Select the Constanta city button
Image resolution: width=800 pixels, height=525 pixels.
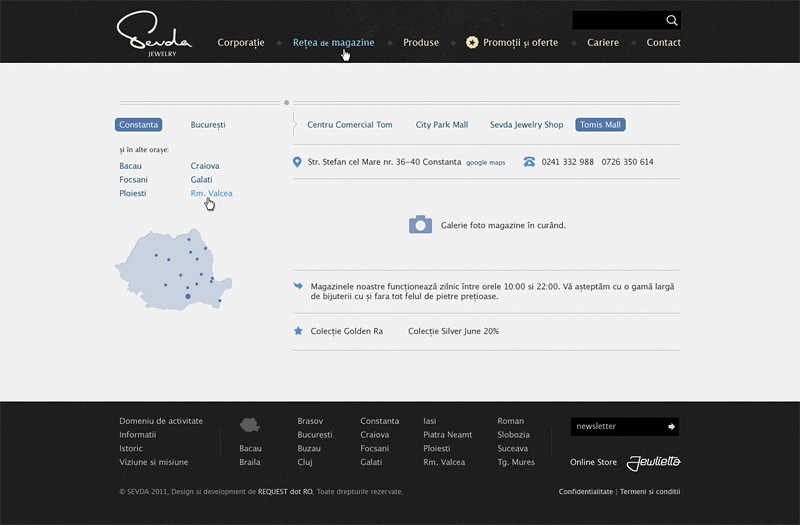coord(138,125)
